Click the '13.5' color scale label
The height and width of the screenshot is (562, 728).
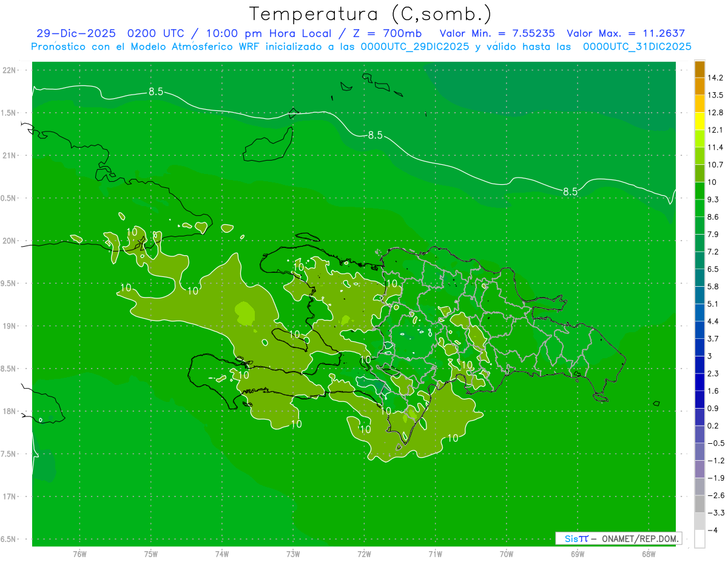point(716,95)
